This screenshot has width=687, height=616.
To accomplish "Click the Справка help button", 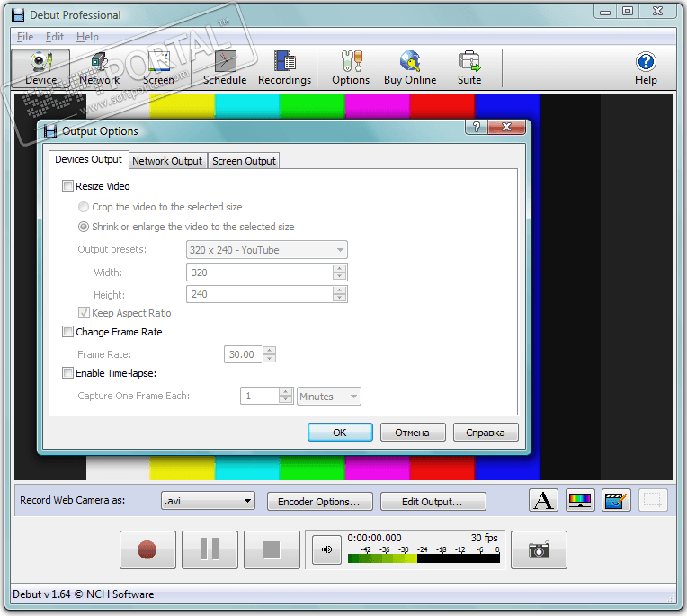I will [x=486, y=433].
